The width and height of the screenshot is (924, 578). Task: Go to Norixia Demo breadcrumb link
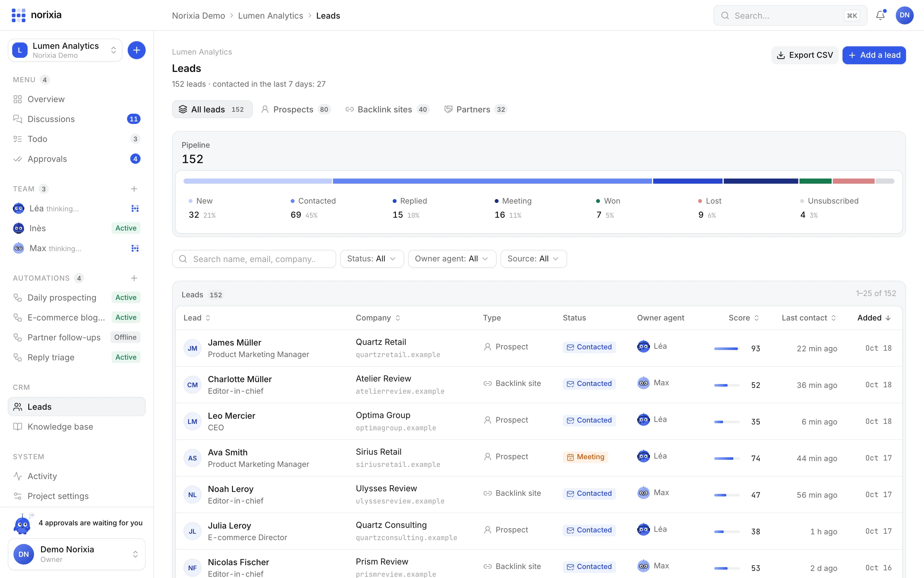pyautogui.click(x=198, y=16)
